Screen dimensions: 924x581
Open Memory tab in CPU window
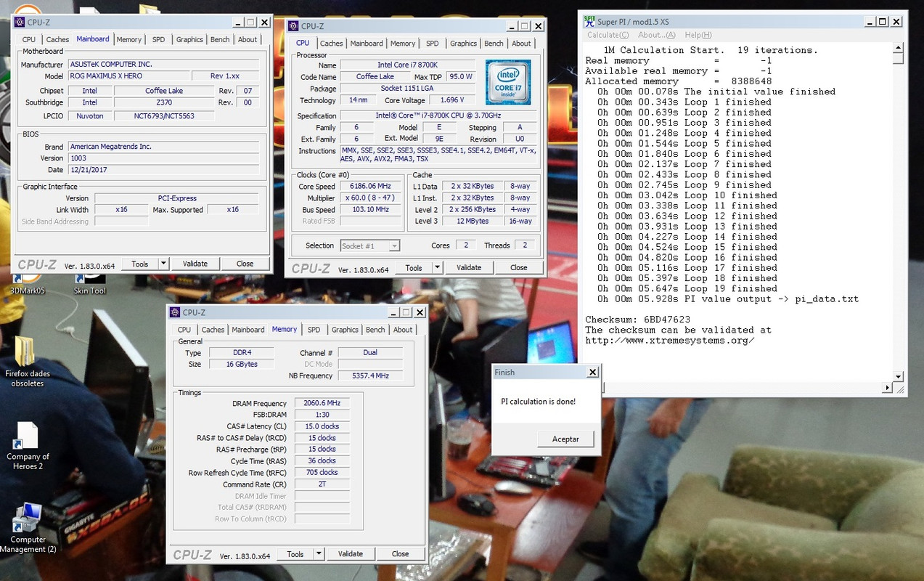point(403,43)
